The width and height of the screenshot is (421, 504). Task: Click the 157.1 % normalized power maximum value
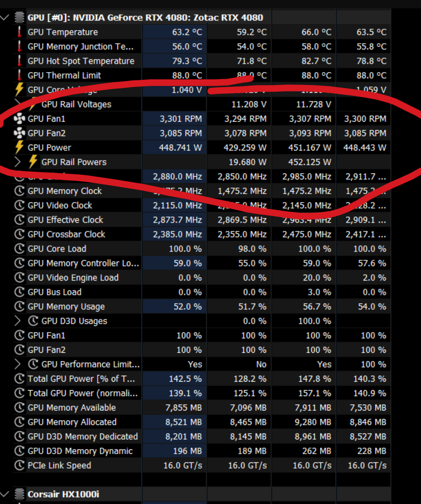(315, 393)
